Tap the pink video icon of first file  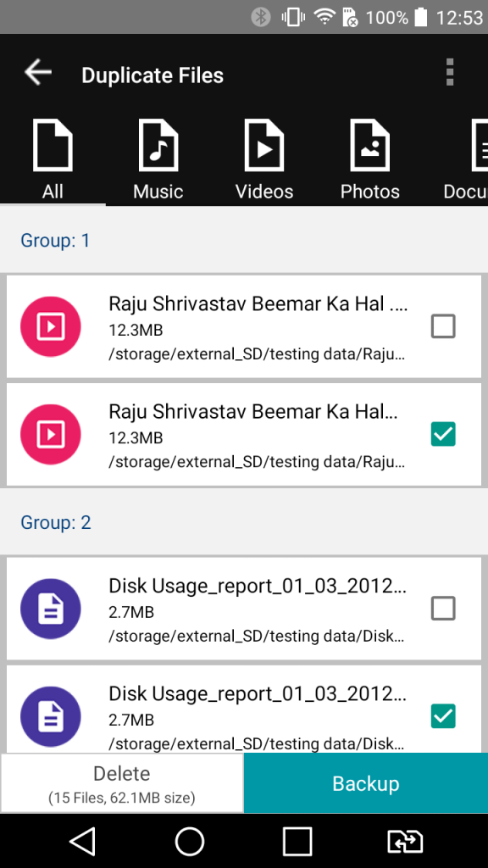[50, 326]
